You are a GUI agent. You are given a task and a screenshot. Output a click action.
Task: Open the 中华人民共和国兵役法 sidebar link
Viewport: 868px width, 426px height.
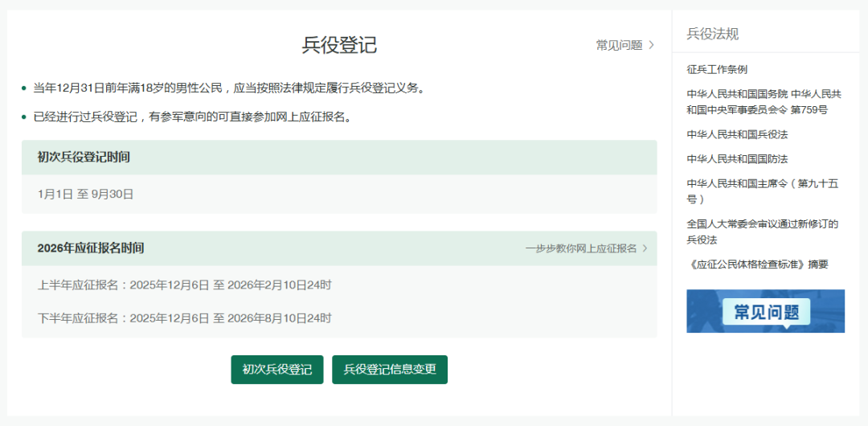[737, 134]
